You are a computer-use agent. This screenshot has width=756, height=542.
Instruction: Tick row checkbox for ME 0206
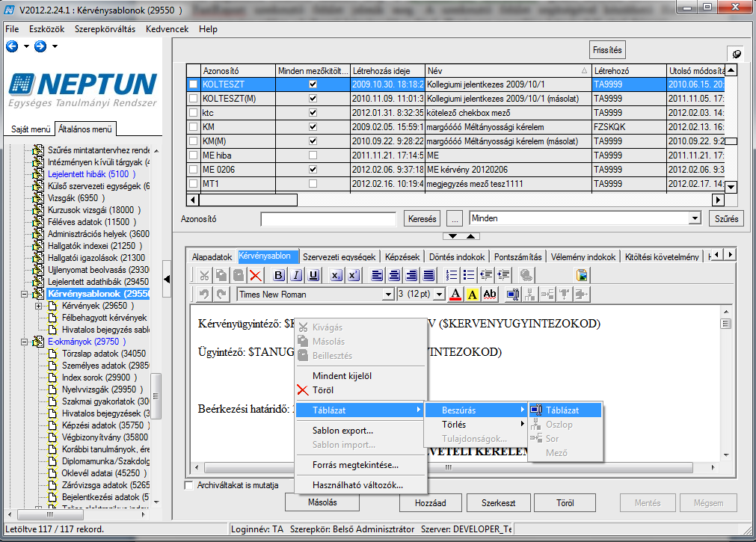pyautogui.click(x=194, y=170)
